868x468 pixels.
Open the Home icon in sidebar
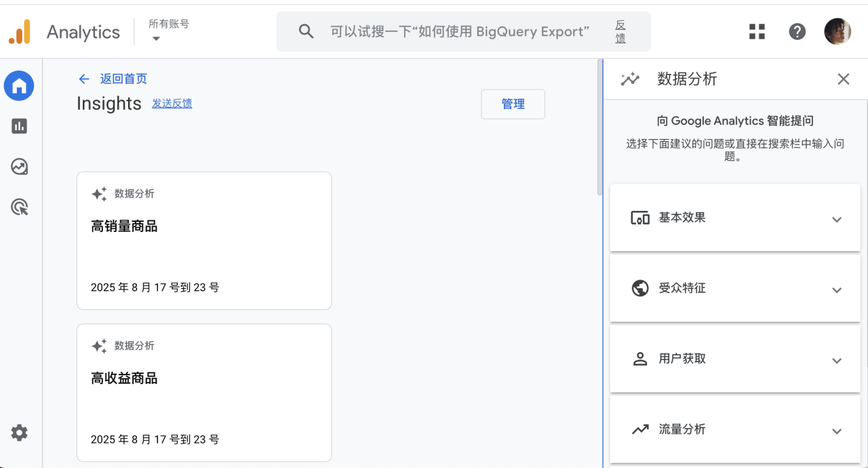[x=19, y=86]
